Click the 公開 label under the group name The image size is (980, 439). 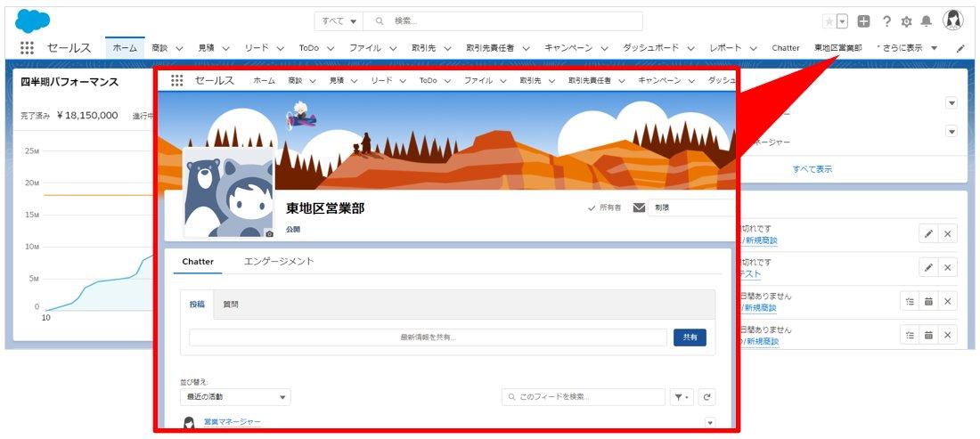click(x=293, y=230)
